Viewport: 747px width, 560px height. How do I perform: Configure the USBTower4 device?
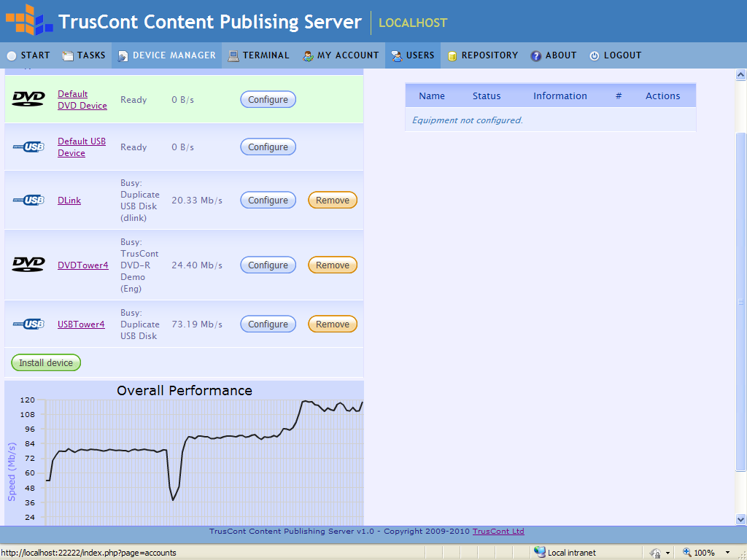click(x=268, y=324)
